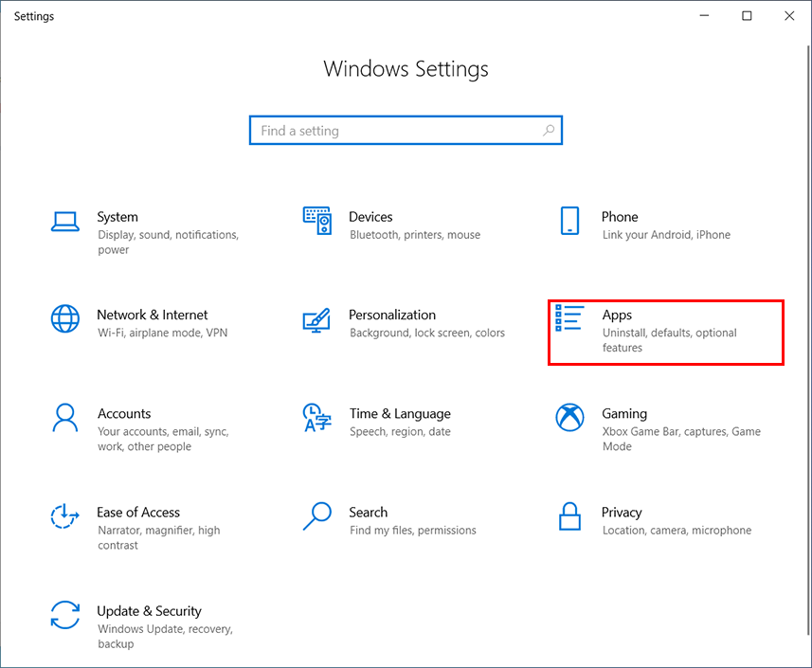
Task: Click the Windows Settings heading
Action: [x=406, y=68]
